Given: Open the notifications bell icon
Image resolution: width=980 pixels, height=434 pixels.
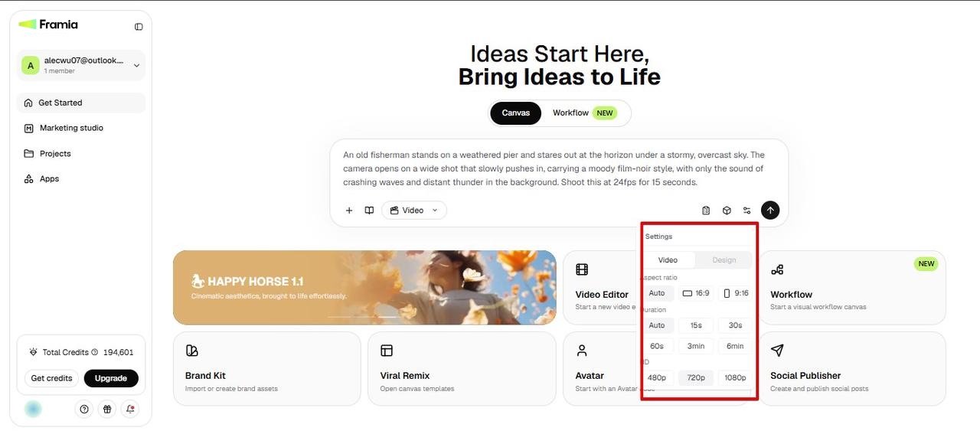Looking at the screenshot, I should point(130,410).
